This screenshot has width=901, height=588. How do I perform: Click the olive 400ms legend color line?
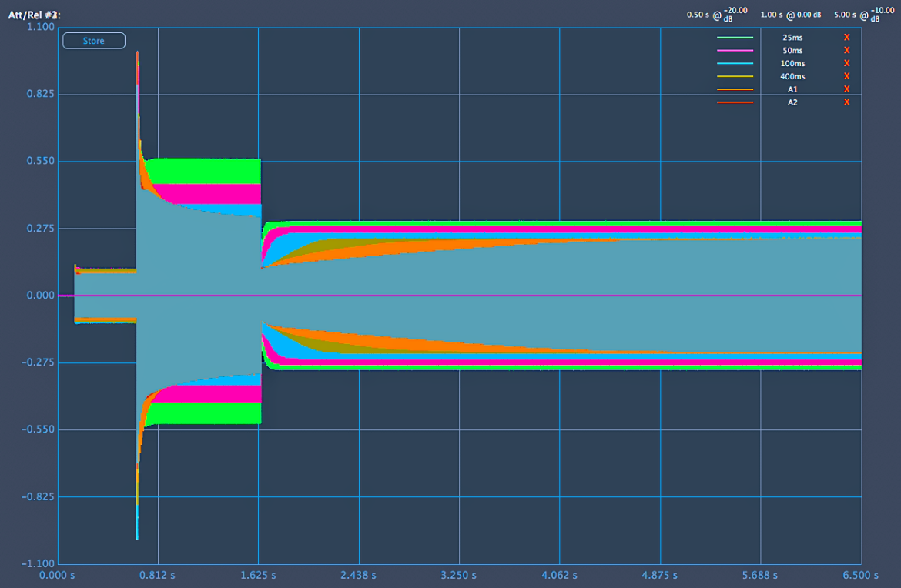tap(735, 76)
